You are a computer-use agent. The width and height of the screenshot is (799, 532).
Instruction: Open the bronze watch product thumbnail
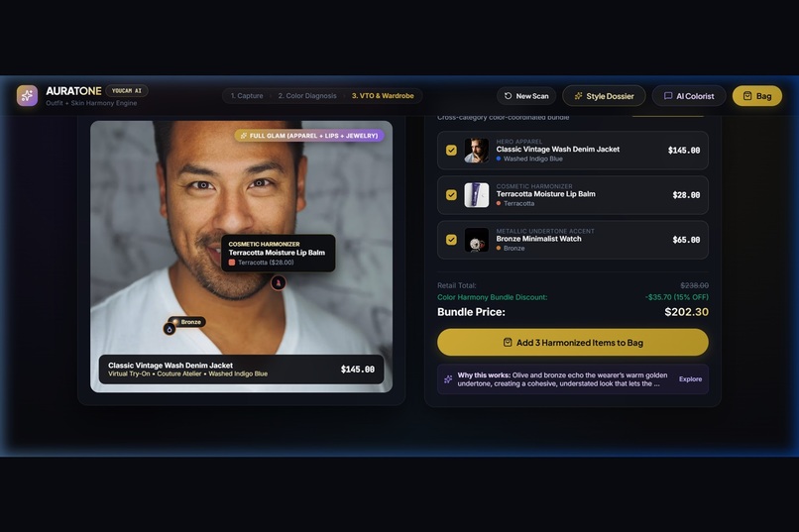[x=477, y=240]
